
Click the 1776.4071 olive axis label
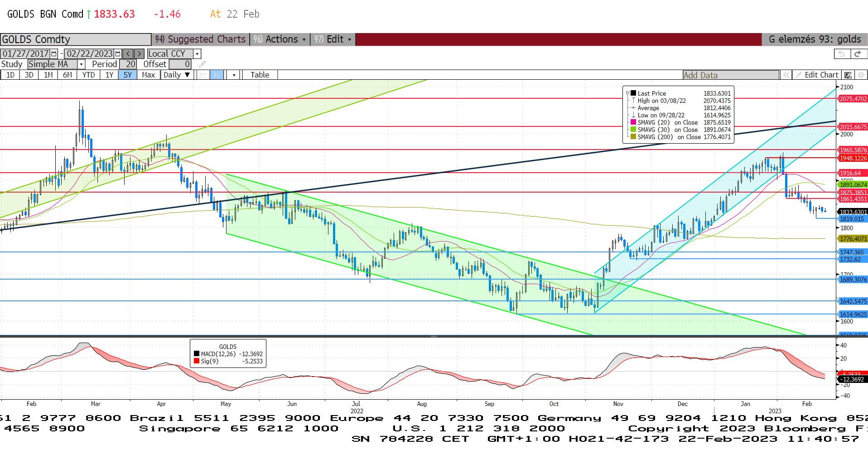[x=853, y=239]
